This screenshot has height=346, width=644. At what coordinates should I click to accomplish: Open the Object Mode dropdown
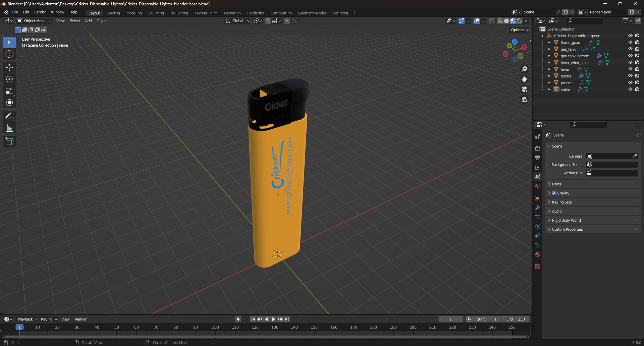click(34, 21)
